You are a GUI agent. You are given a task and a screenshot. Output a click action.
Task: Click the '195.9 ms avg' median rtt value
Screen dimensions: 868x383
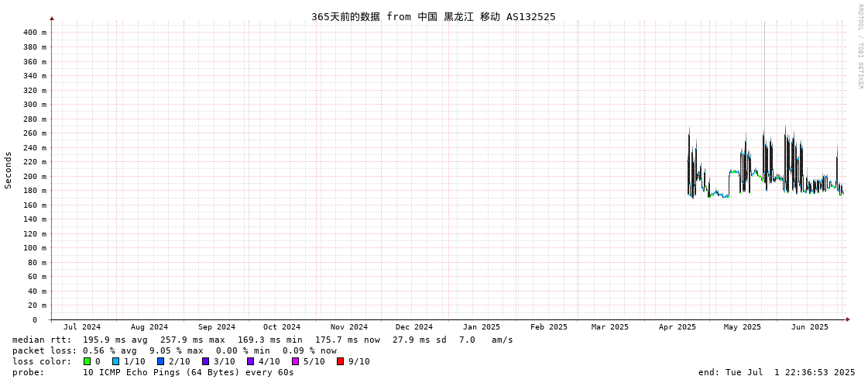[x=115, y=340]
